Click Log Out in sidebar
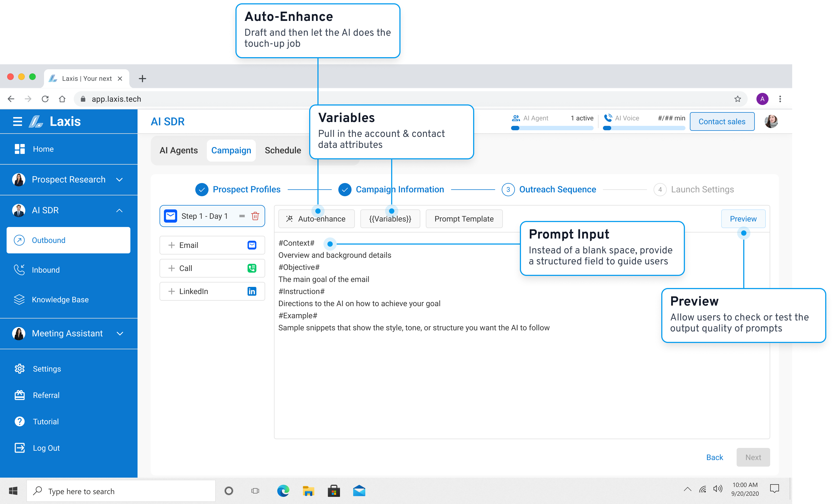The image size is (834, 504). [46, 448]
